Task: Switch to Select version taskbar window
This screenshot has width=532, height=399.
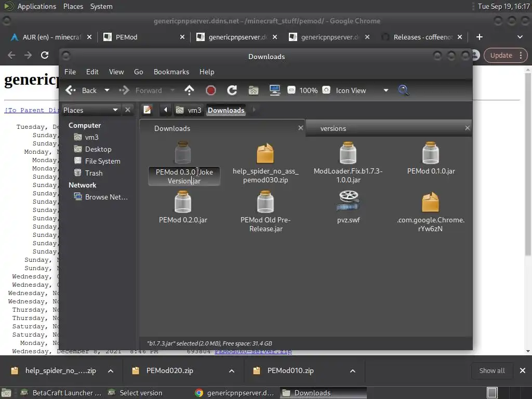Action: click(x=136, y=393)
